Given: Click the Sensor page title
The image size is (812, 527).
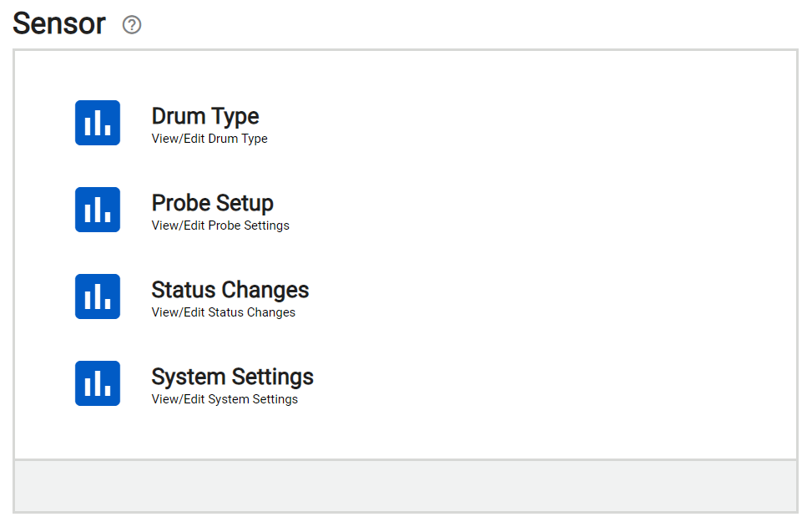Looking at the screenshot, I should [x=59, y=24].
